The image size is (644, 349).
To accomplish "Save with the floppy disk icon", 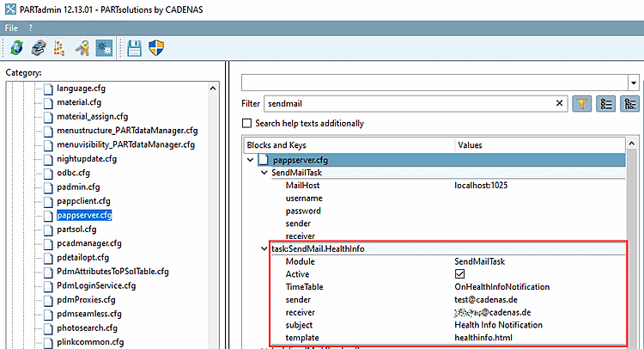I will coord(134,48).
